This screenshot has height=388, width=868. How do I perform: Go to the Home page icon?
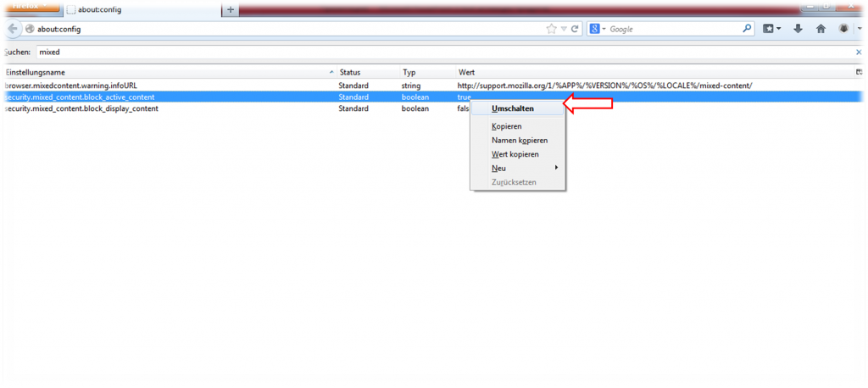[821, 29]
